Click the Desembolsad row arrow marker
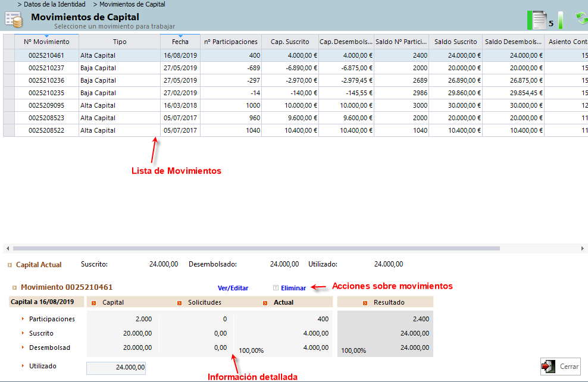This screenshot has width=588, height=382. coord(23,347)
